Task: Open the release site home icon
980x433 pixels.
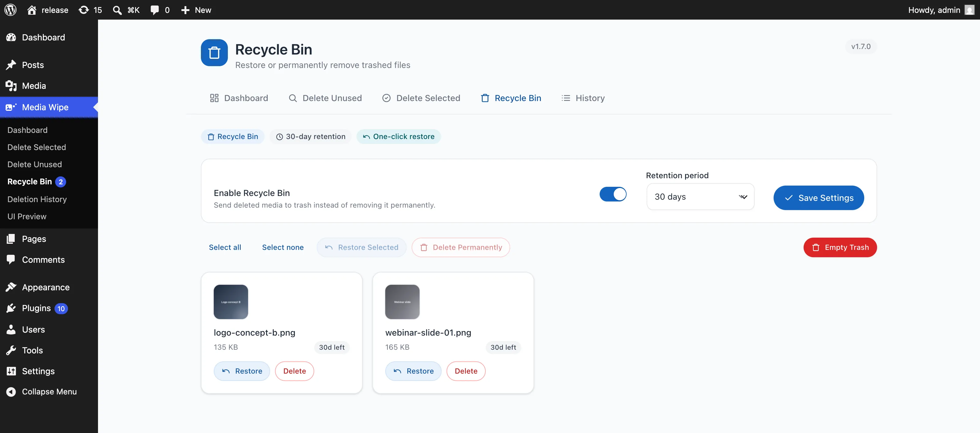Action: point(32,10)
